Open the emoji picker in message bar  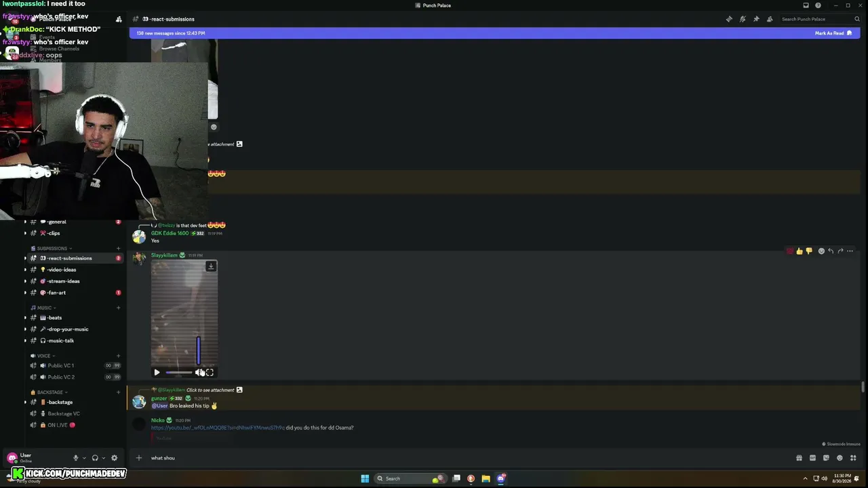coord(840,458)
